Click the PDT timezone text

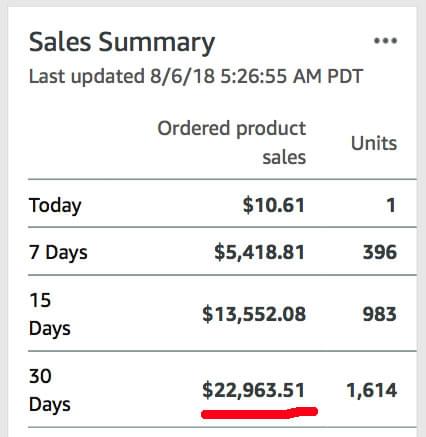345,76
